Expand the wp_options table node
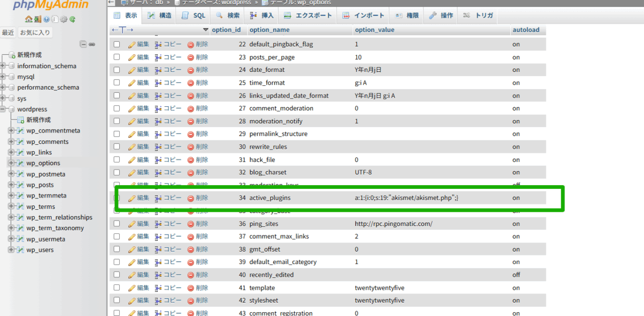Screen dimensions: 644x316 11,163
